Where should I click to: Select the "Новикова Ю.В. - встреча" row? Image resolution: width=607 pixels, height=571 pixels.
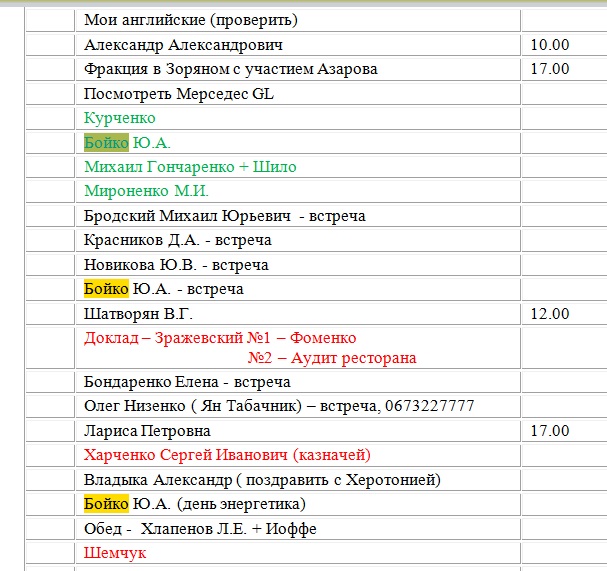[x=176, y=265]
